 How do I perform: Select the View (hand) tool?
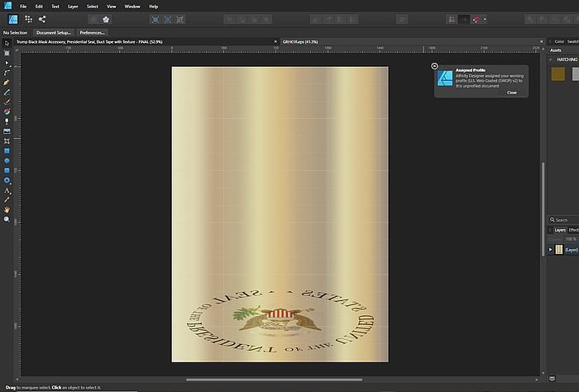point(7,210)
